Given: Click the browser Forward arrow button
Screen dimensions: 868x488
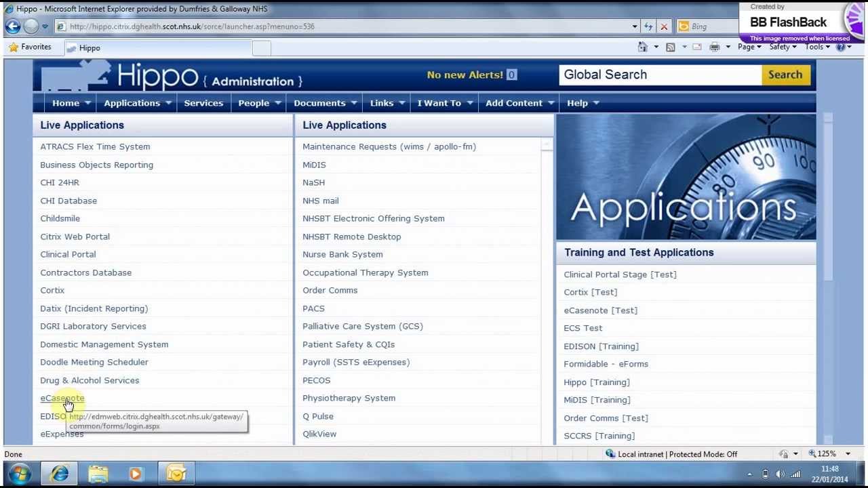Looking at the screenshot, I should [x=31, y=26].
